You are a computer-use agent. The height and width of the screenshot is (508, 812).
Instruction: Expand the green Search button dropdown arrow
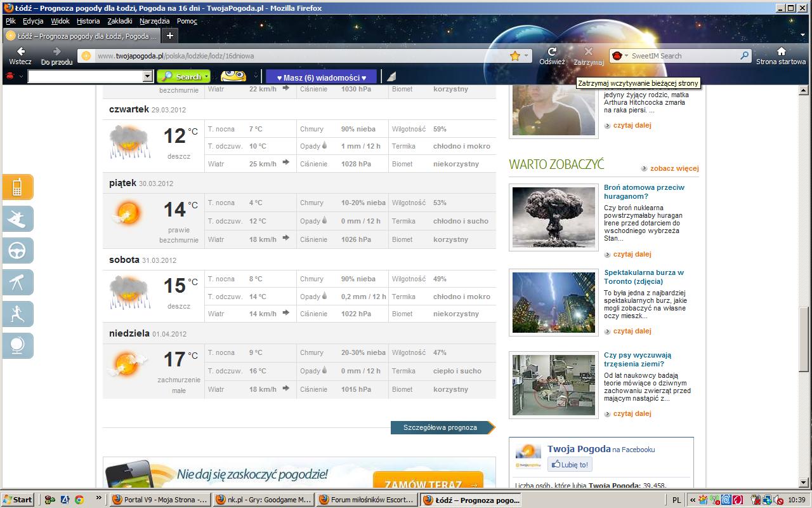click(x=206, y=77)
